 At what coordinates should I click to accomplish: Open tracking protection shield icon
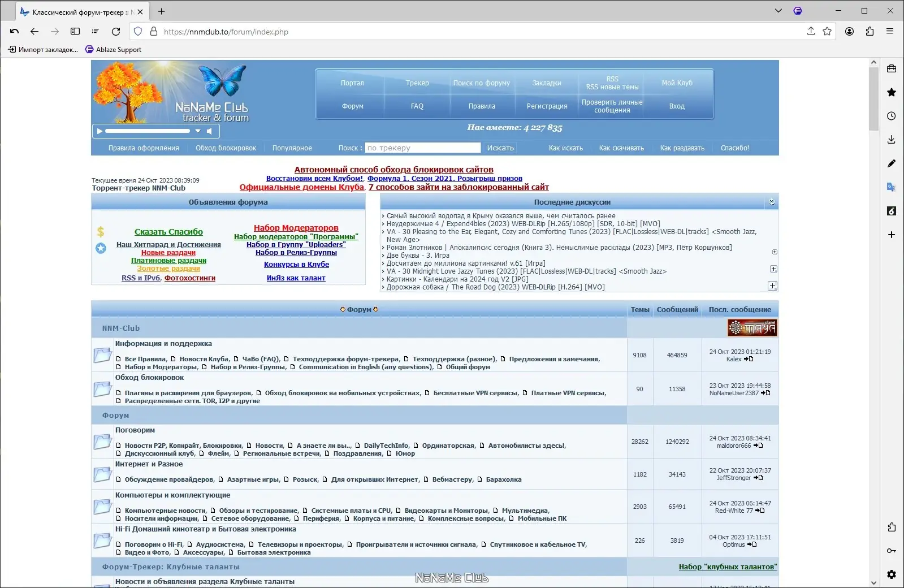pyautogui.click(x=139, y=32)
